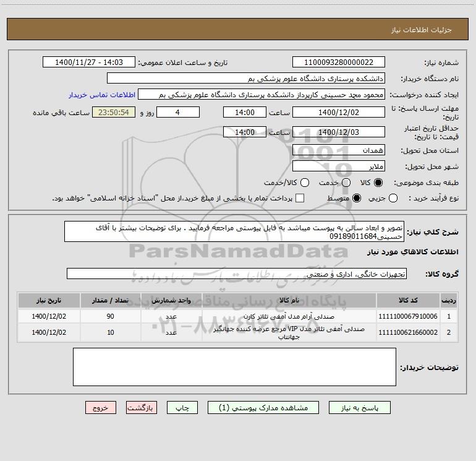The width and height of the screenshot is (476, 461).
Task: Click the price validity date 1400/12/03 field
Action: point(339,132)
